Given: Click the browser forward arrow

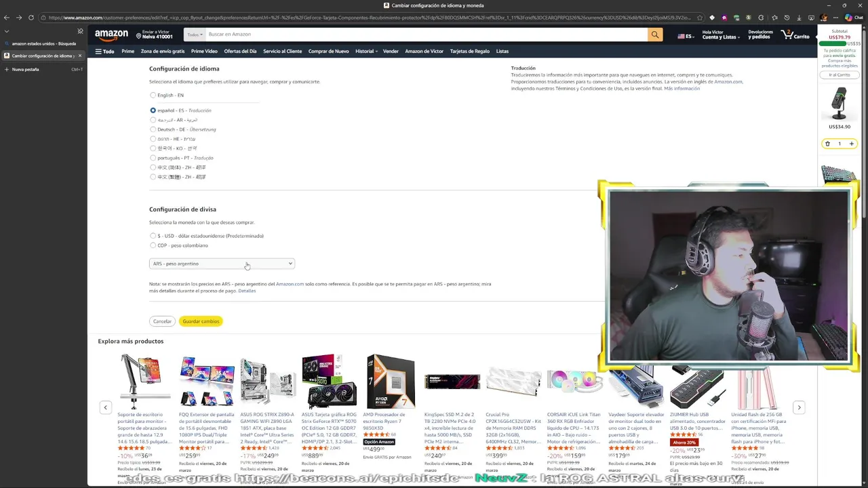Looking at the screenshot, I should pos(19,18).
